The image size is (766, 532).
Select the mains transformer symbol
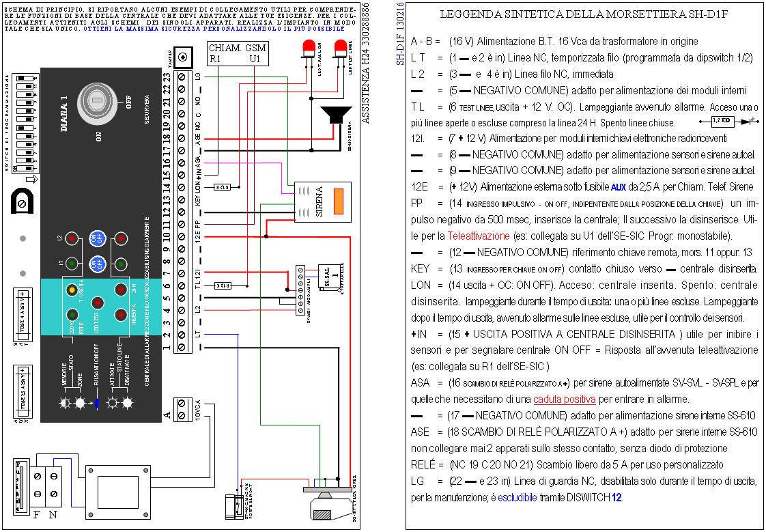117,492
